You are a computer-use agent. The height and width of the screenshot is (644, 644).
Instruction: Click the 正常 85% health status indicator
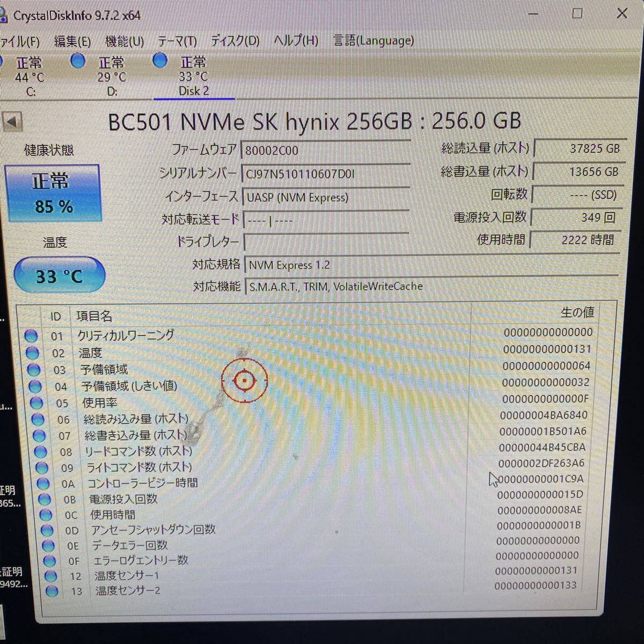tap(53, 193)
